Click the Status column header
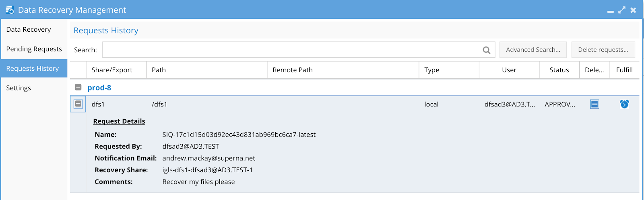The width and height of the screenshot is (644, 200). click(x=559, y=70)
